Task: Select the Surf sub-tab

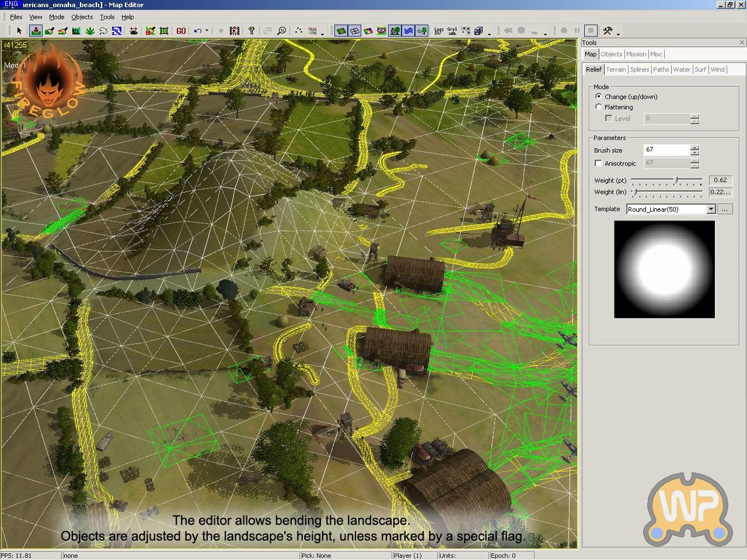Action: point(700,69)
